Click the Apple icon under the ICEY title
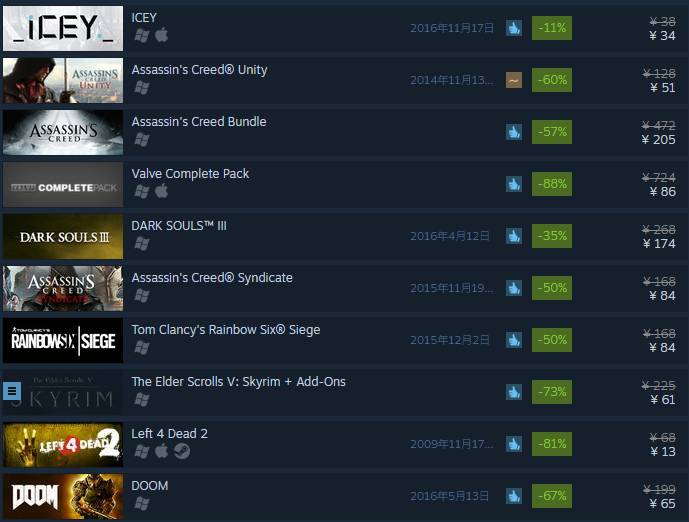The image size is (689, 522). coord(162,35)
